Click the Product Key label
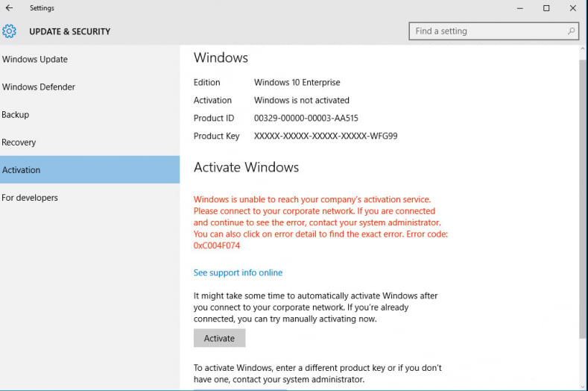 click(216, 136)
